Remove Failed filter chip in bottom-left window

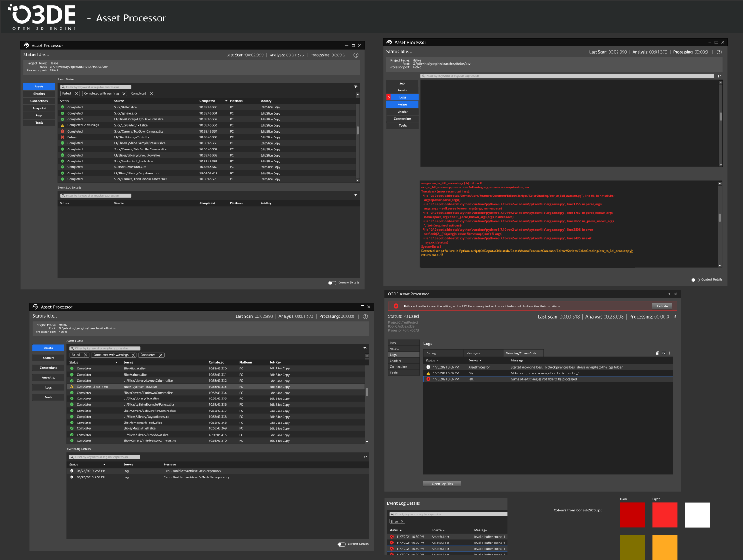pos(86,355)
